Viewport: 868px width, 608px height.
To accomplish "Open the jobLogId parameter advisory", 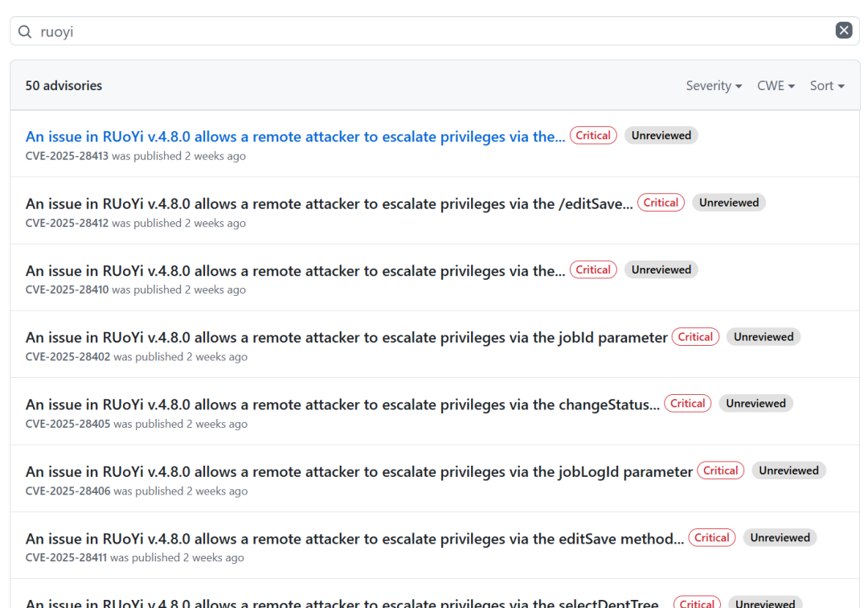I will pyautogui.click(x=358, y=472).
